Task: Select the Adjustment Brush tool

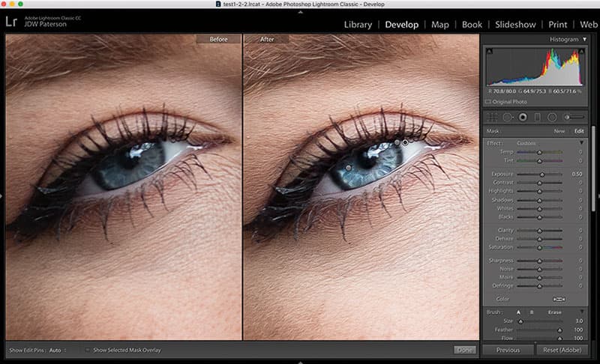Action: (574, 117)
